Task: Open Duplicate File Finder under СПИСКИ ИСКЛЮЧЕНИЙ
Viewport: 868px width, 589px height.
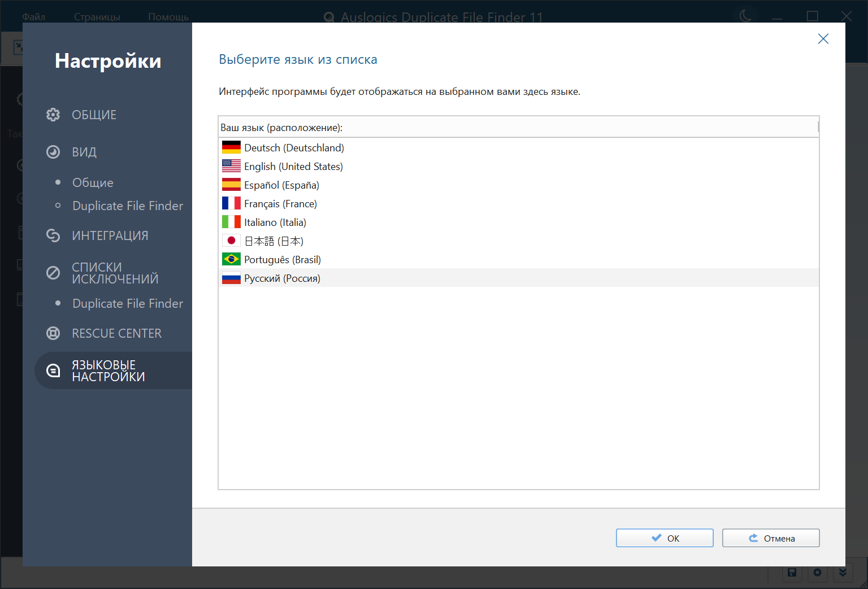Action: 128,303
